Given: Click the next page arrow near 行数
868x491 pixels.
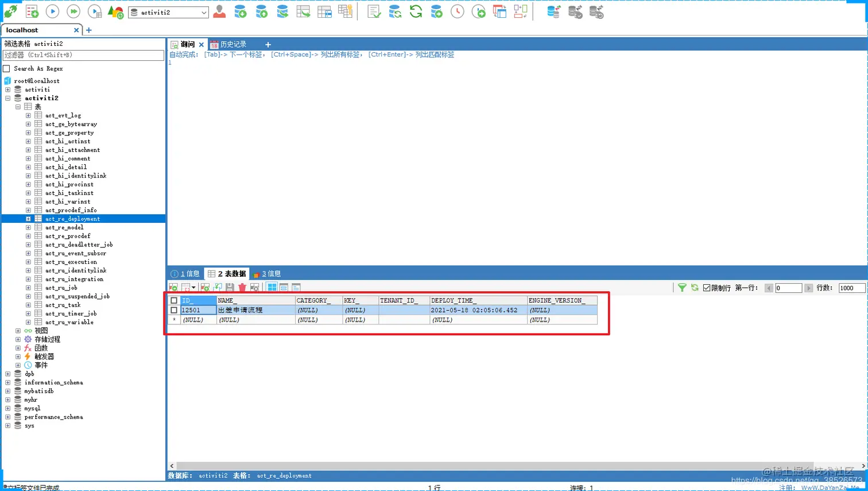Looking at the screenshot, I should (x=808, y=288).
